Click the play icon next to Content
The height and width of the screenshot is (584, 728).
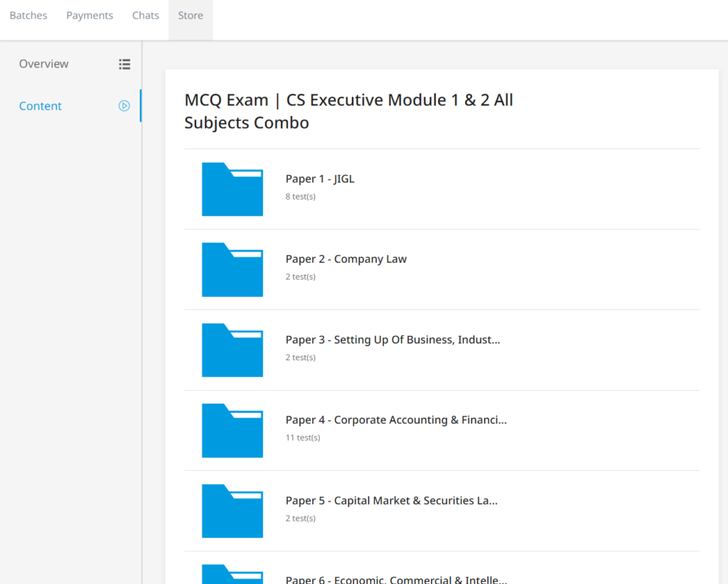click(124, 105)
